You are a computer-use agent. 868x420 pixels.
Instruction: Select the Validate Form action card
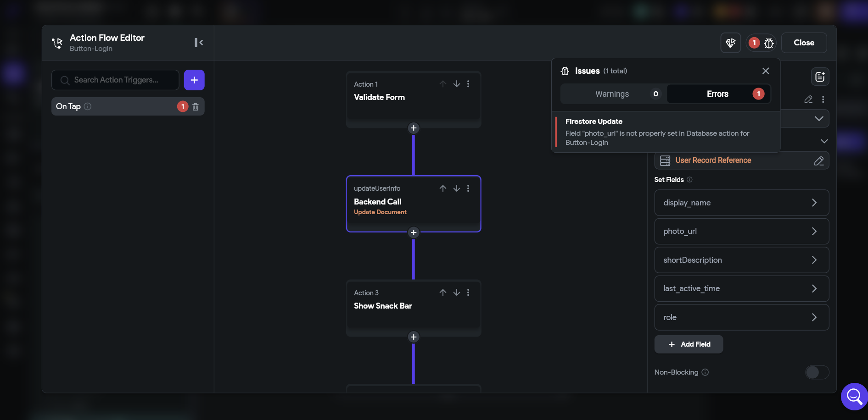pyautogui.click(x=414, y=99)
